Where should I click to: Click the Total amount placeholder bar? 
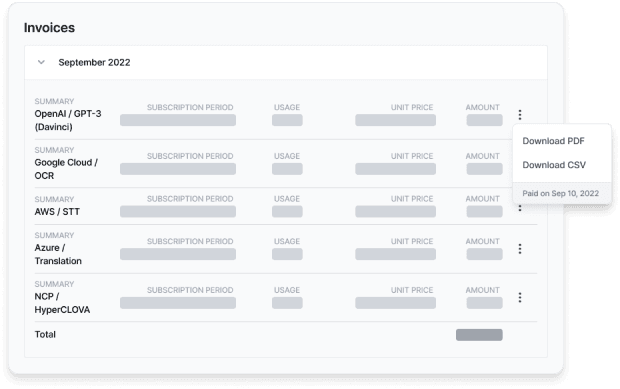tap(479, 335)
